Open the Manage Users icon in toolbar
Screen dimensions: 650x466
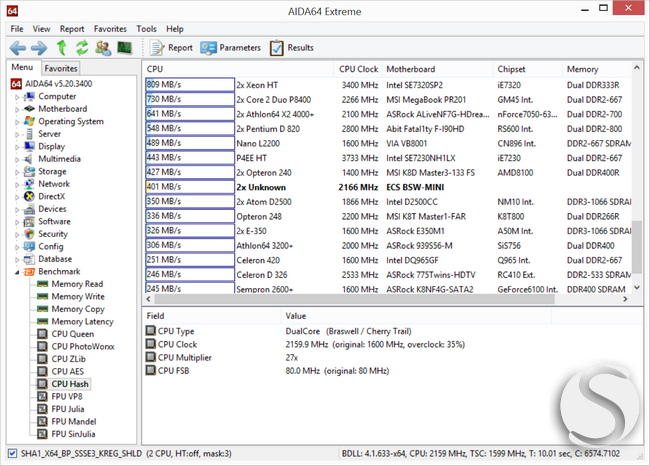coord(103,48)
